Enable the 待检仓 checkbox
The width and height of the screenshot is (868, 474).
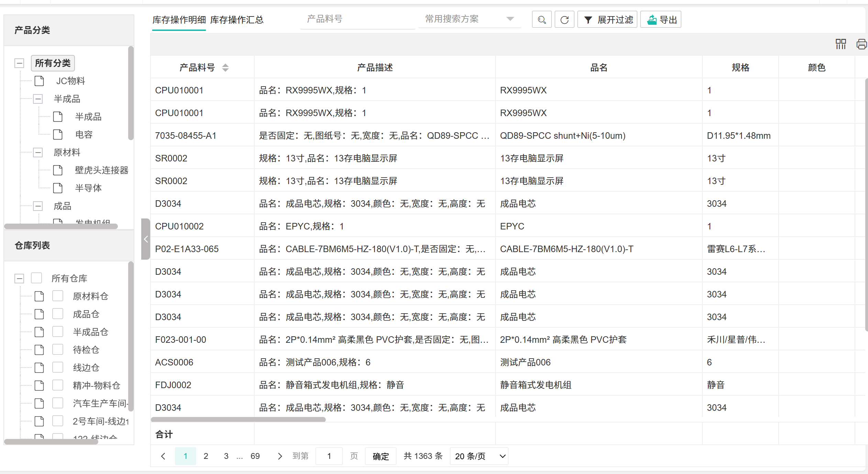click(x=58, y=349)
